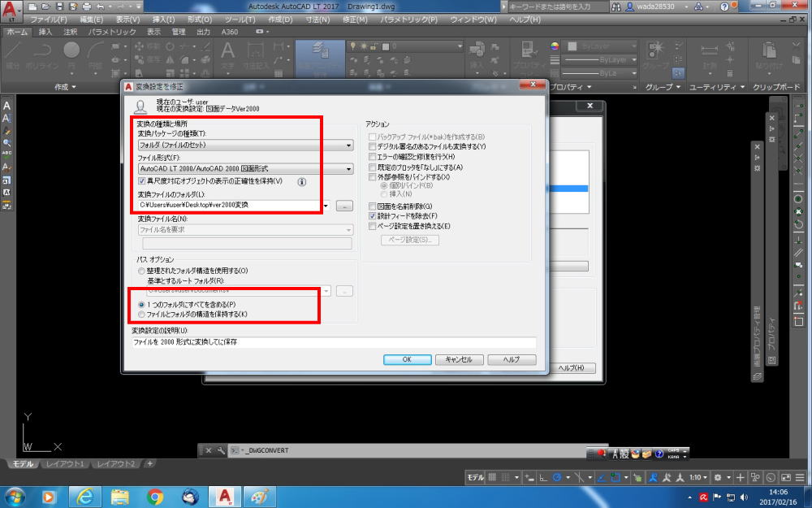Add a new layout with the plus tab
This screenshot has width=812, height=508.
[x=149, y=463]
